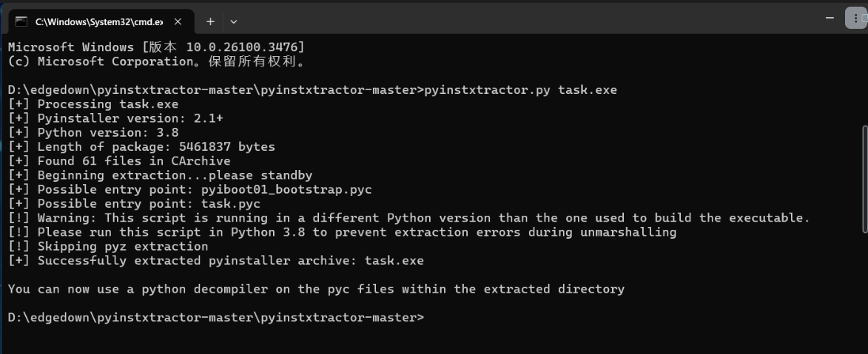868x354 pixels.
Task: Click 'Found 61 files in CArchive' line
Action: pyautogui.click(x=133, y=161)
